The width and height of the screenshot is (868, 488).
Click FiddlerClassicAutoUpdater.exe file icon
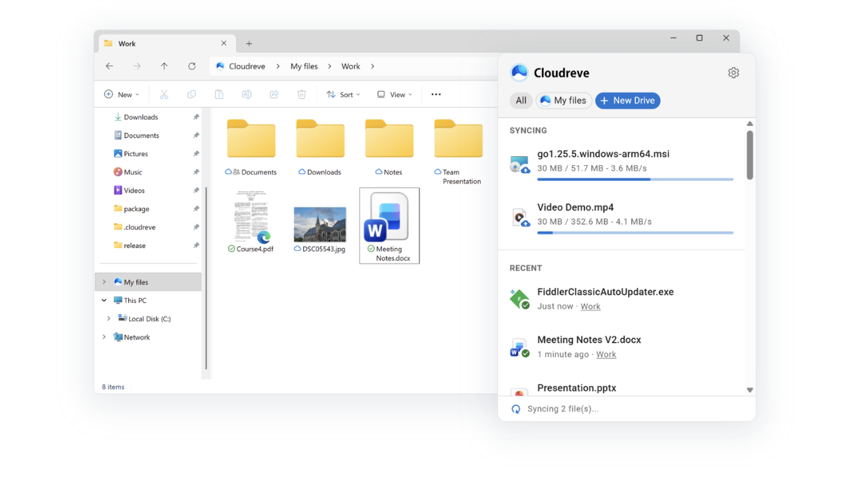(519, 298)
